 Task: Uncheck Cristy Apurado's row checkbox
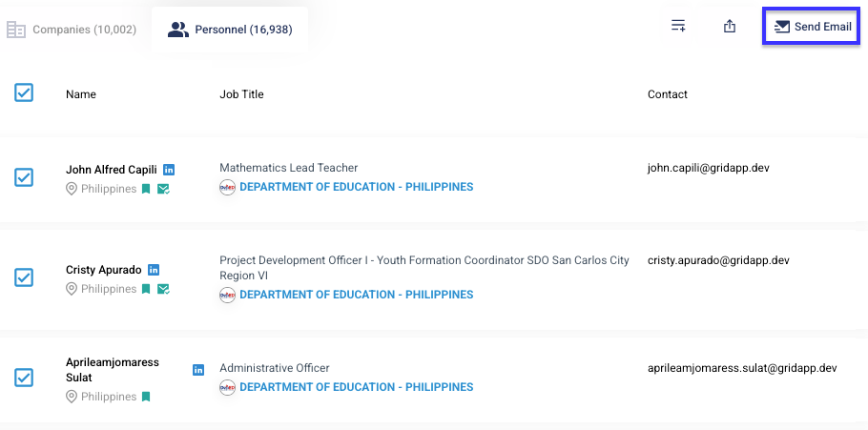pos(24,277)
